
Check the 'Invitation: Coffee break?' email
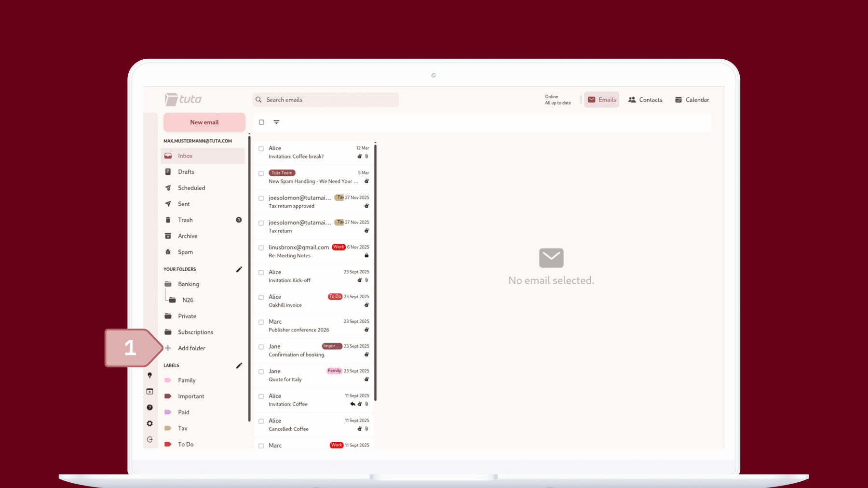tap(261, 149)
